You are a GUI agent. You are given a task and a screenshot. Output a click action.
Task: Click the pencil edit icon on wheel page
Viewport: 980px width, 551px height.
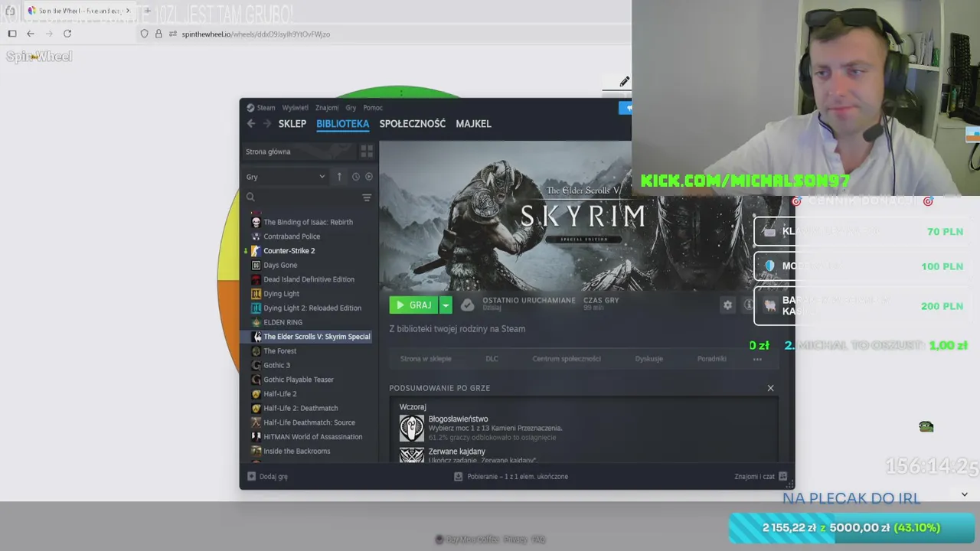click(625, 82)
